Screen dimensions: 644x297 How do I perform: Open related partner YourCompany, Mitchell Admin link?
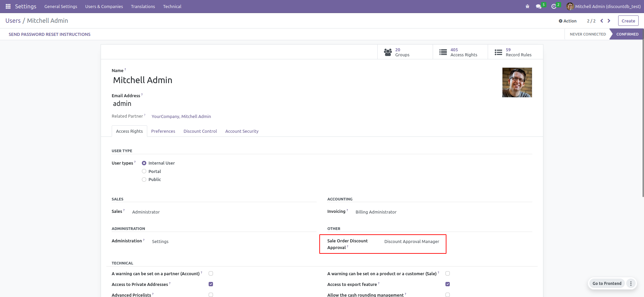(x=181, y=117)
